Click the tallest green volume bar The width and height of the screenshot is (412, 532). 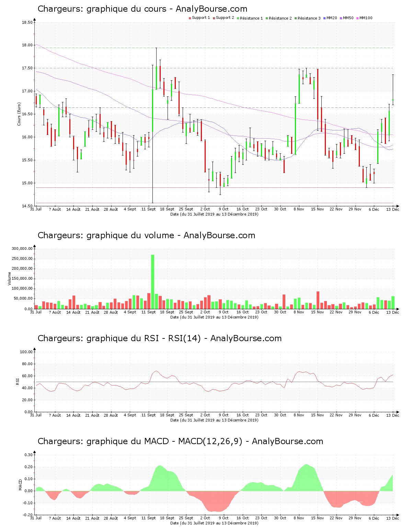click(x=152, y=281)
